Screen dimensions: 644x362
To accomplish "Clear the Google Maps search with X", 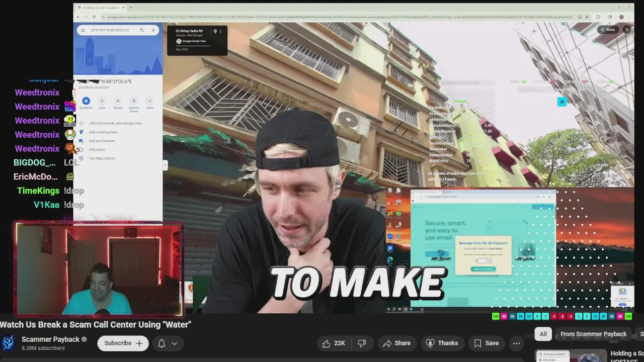I will [153, 30].
